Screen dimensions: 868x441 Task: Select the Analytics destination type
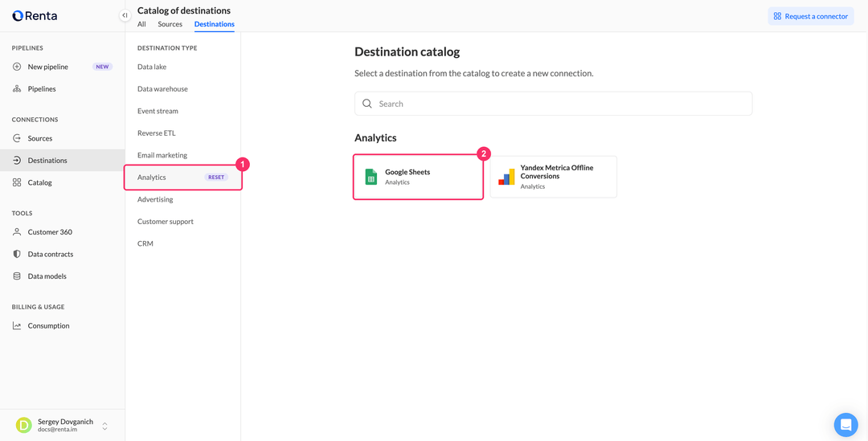152,178
